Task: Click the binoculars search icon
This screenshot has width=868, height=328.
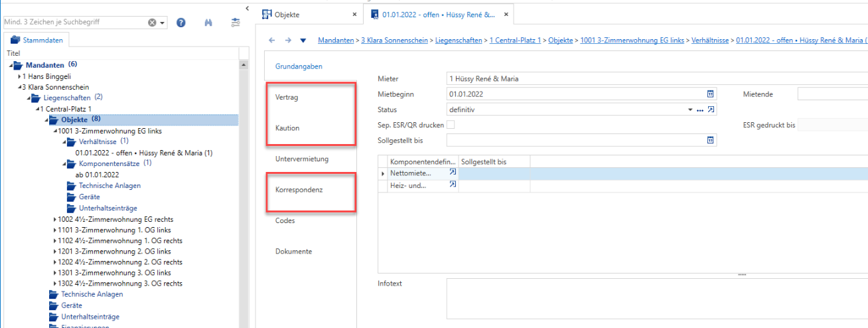Action: pyautogui.click(x=208, y=23)
